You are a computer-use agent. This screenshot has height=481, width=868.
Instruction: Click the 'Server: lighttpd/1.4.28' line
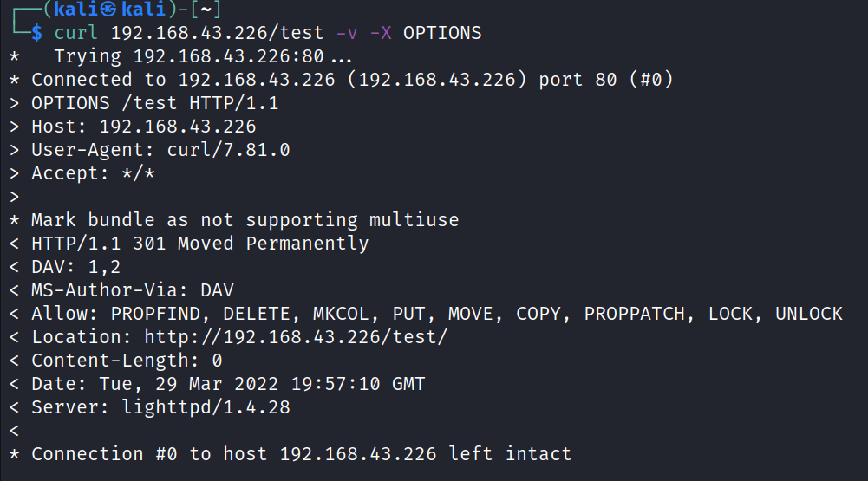(x=160, y=407)
